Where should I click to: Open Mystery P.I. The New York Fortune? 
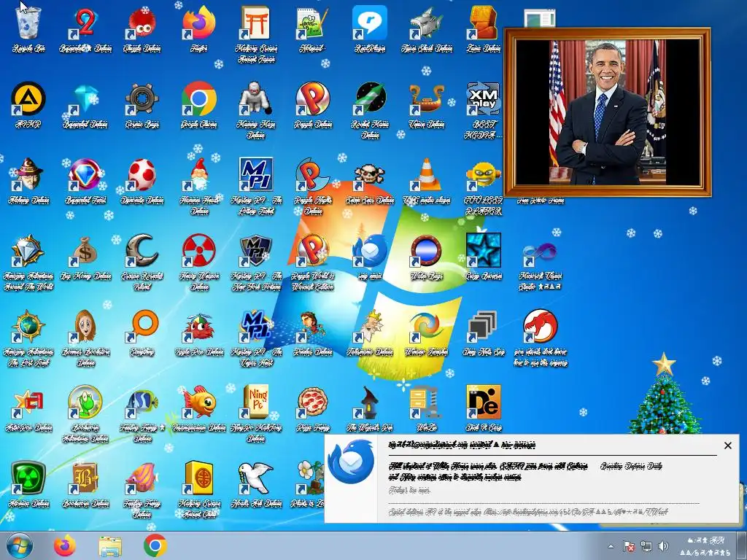tap(256, 250)
